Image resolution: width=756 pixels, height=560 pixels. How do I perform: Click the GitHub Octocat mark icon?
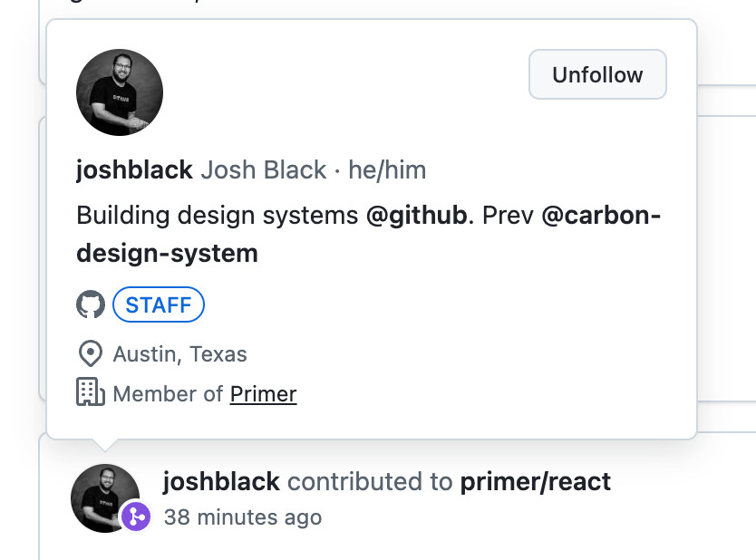click(x=91, y=304)
